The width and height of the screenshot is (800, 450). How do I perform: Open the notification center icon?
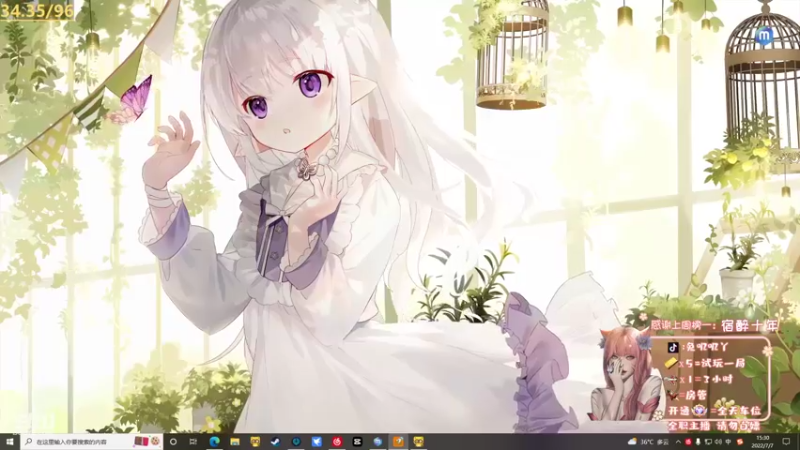[x=786, y=442]
